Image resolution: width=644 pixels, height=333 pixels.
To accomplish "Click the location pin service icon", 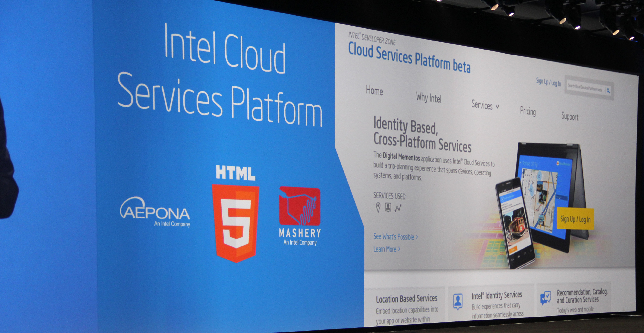I will pyautogui.click(x=378, y=207).
